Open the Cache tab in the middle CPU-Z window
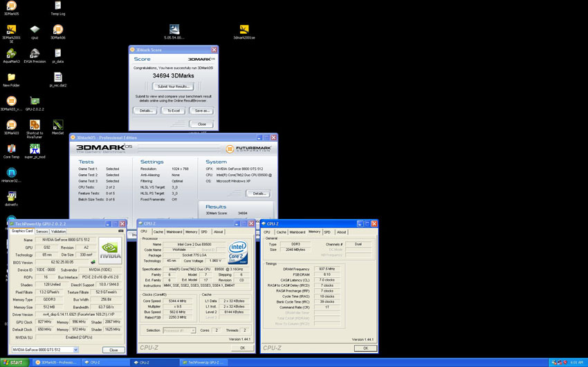 coord(158,232)
